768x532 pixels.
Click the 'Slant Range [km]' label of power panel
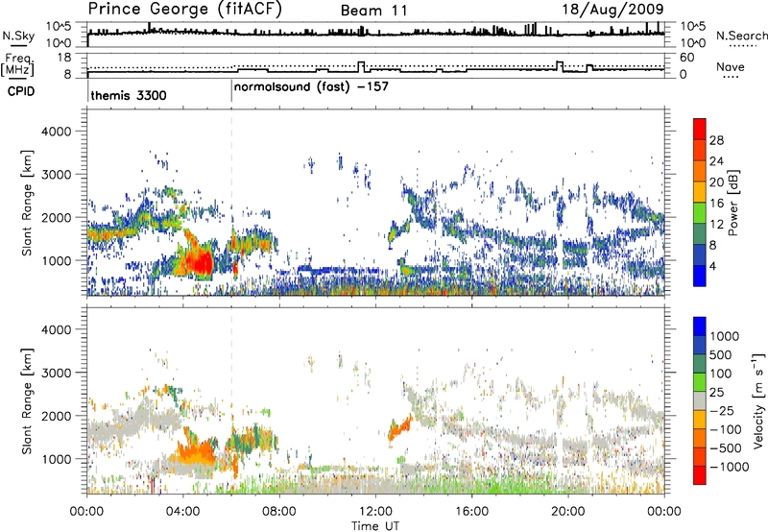[27, 203]
